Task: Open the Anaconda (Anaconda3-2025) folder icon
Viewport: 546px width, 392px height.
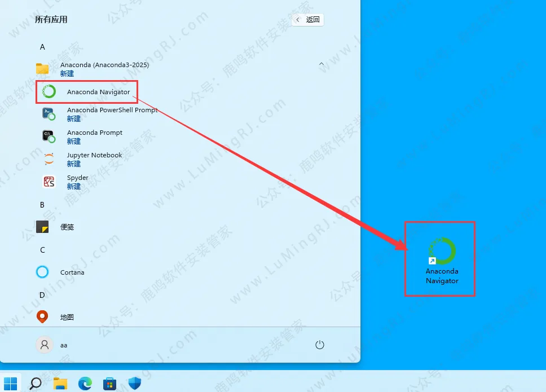Action: 42,69
